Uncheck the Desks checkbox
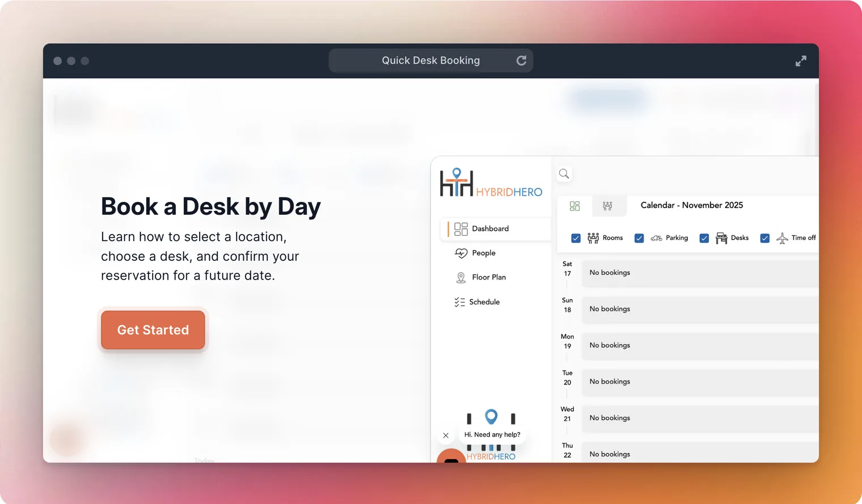 (x=704, y=238)
